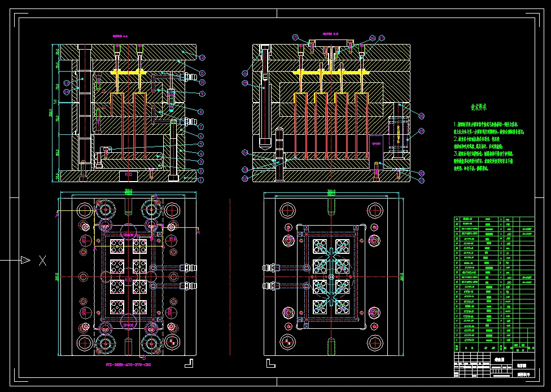Select the X view direction label
The height and width of the screenshot is (392, 551).
(x=42, y=261)
